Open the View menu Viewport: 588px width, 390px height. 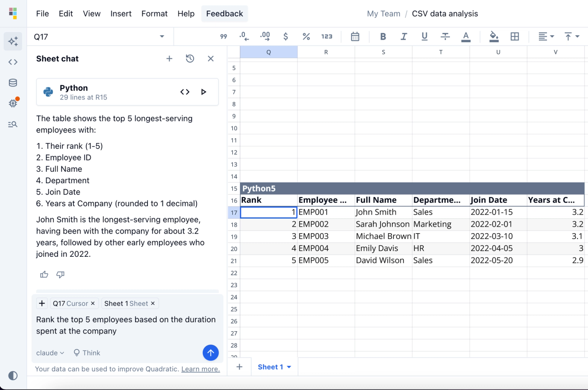pyautogui.click(x=92, y=13)
